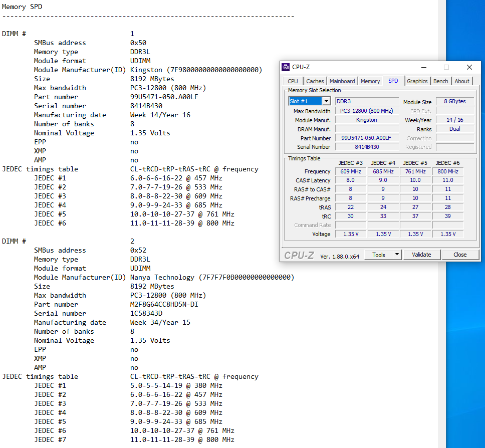View the About tab
Viewport: 485px width, 448px height.
click(462, 81)
